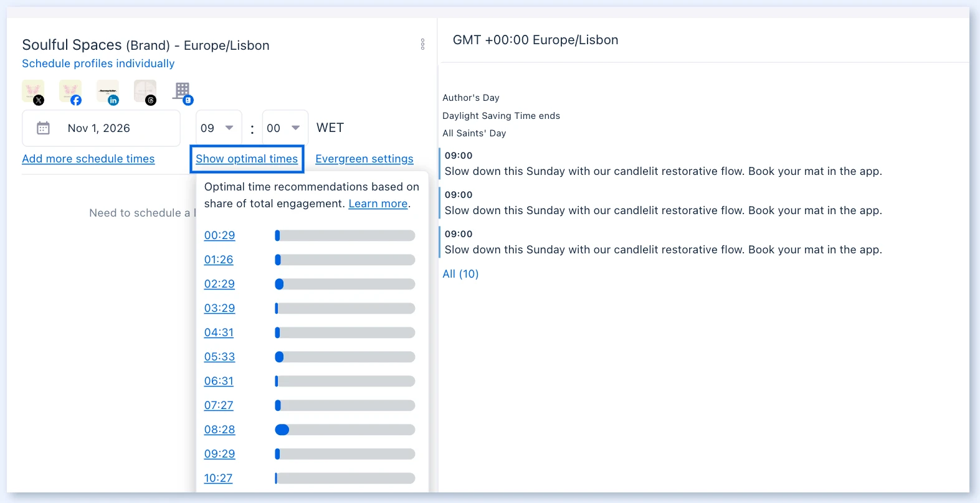Select the Facebook profile avatar
This screenshot has width=980, height=503.
point(70,92)
